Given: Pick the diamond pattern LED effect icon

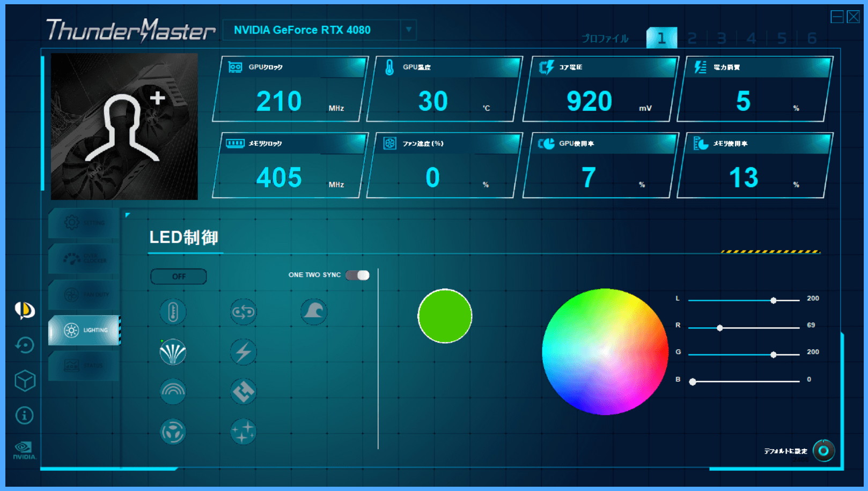Looking at the screenshot, I should (243, 392).
